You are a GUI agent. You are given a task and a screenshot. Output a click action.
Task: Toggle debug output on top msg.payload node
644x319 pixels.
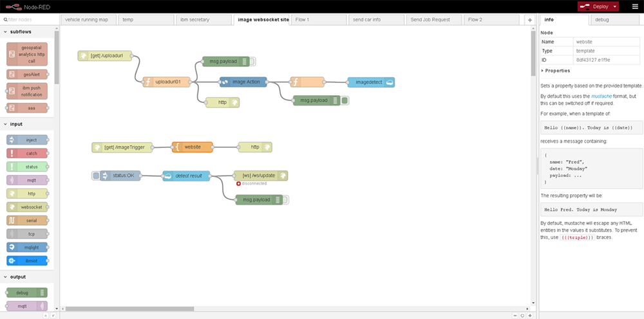point(252,62)
